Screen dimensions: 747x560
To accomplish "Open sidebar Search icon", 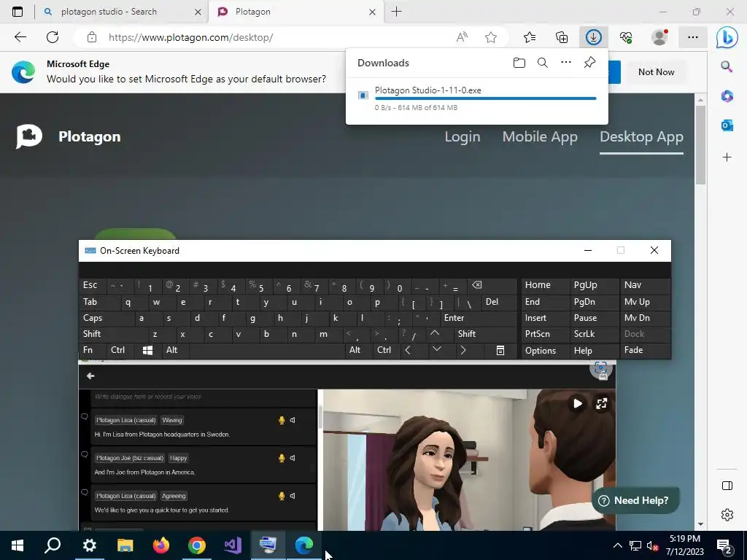I will (x=727, y=66).
